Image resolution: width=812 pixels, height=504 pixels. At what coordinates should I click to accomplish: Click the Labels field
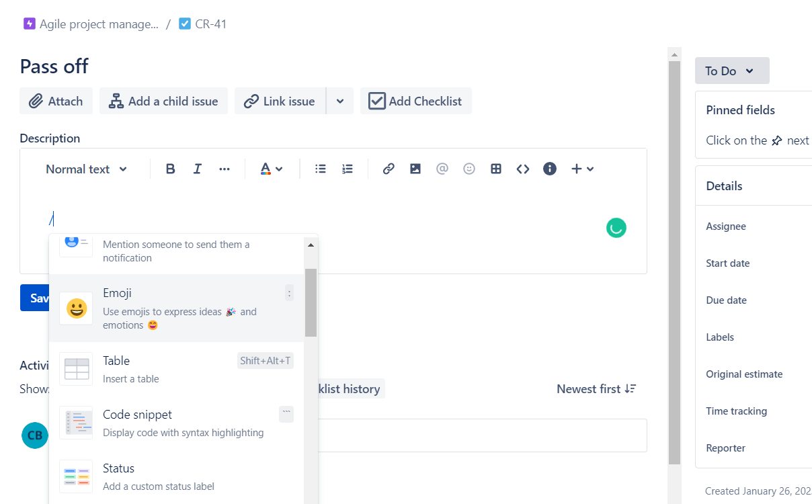click(720, 337)
